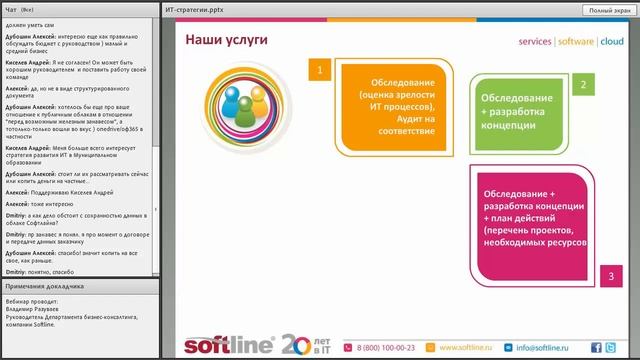Viewport: 640px width, 360px height.
Task: Click message about Муниципальном образовании
Action: coord(71,155)
